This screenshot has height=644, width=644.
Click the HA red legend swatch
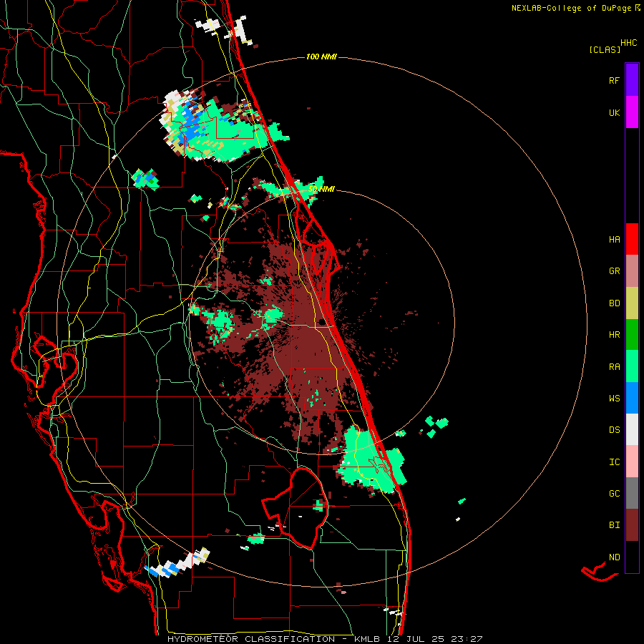pyautogui.click(x=632, y=239)
